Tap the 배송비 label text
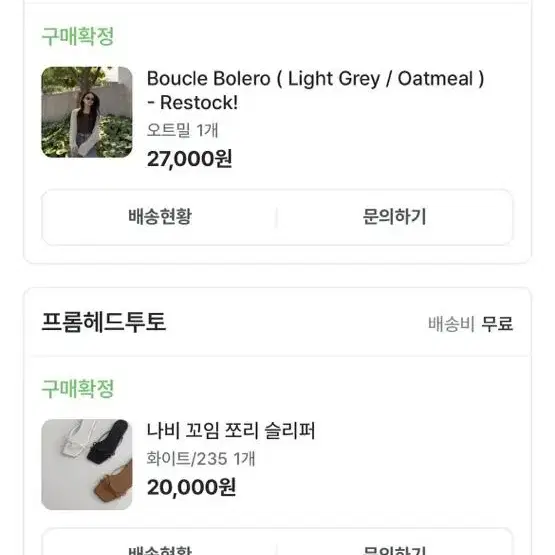Viewport: 555px width, 555px height. [451, 324]
